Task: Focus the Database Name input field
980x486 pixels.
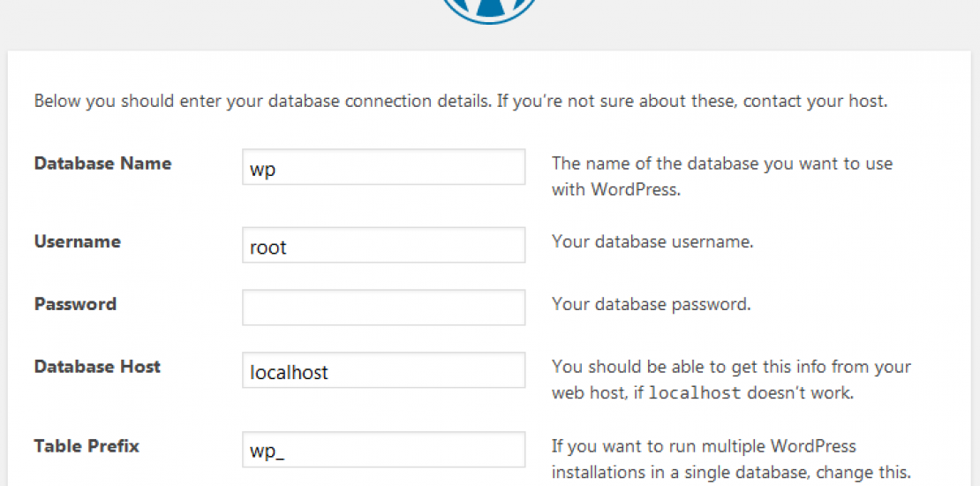Action: (383, 167)
